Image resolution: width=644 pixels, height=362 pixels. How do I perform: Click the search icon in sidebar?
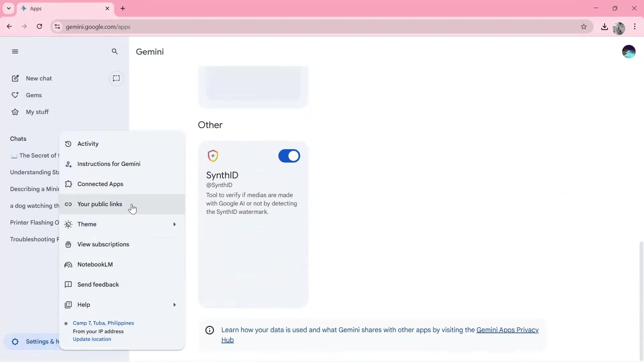(115, 51)
